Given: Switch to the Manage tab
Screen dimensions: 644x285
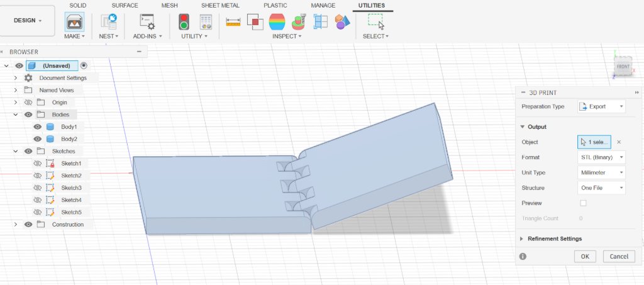Looking at the screenshot, I should [323, 5].
